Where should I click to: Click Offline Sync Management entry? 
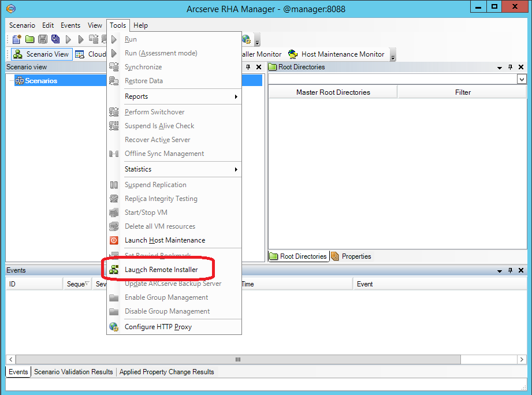(x=174, y=154)
